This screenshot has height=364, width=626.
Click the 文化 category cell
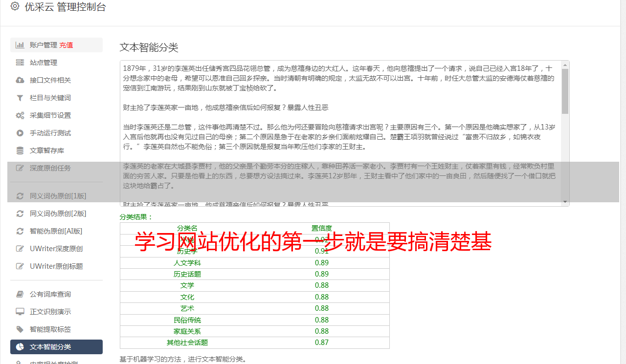point(187,297)
